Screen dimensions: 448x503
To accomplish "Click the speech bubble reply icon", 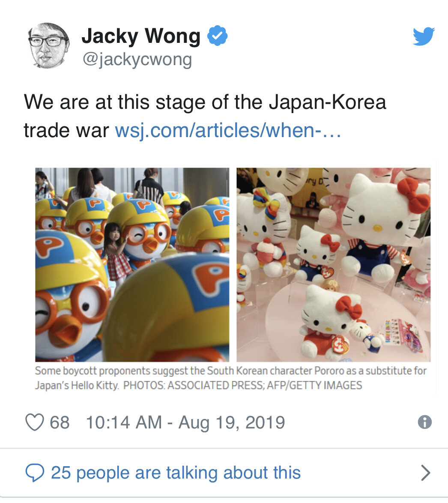I will [35, 473].
